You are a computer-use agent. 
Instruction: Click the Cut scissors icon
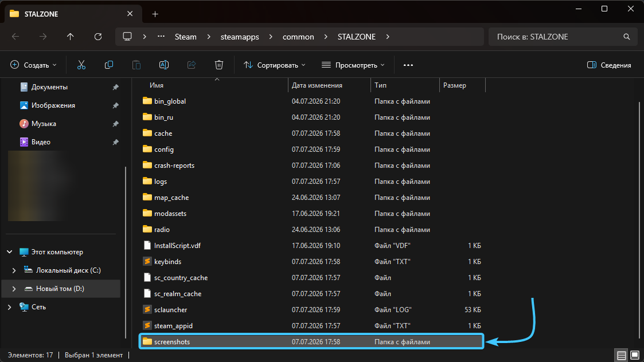tap(81, 65)
